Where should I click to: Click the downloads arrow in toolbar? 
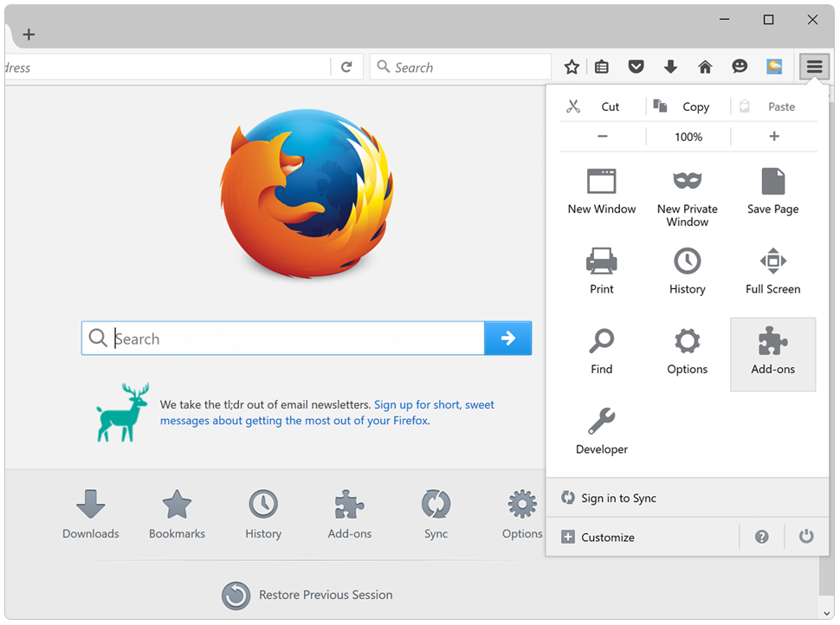click(x=670, y=67)
